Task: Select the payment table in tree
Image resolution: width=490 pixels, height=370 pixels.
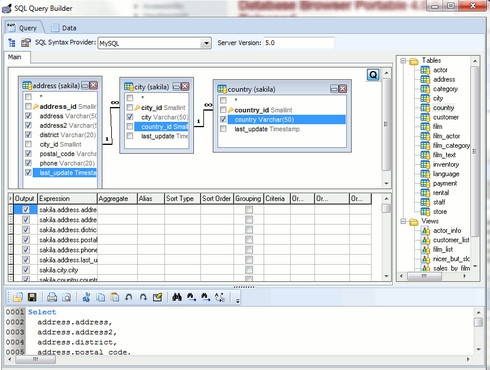Action: click(445, 183)
